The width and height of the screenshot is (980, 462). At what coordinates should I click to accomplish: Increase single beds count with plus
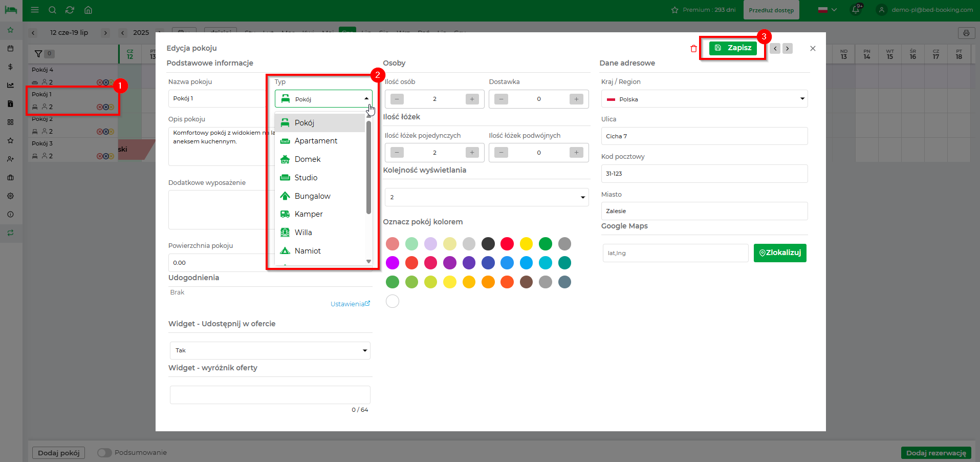(472, 153)
